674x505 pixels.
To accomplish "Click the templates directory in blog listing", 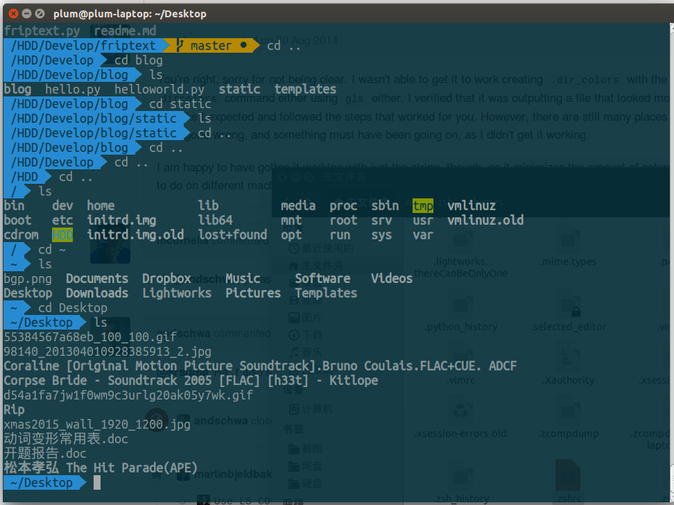I will tap(308, 89).
